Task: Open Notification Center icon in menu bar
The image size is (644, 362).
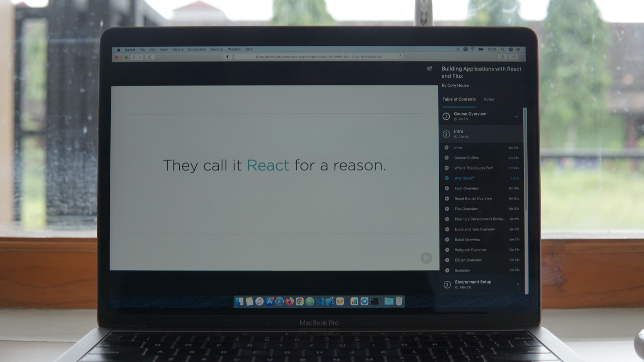Action: click(x=518, y=50)
